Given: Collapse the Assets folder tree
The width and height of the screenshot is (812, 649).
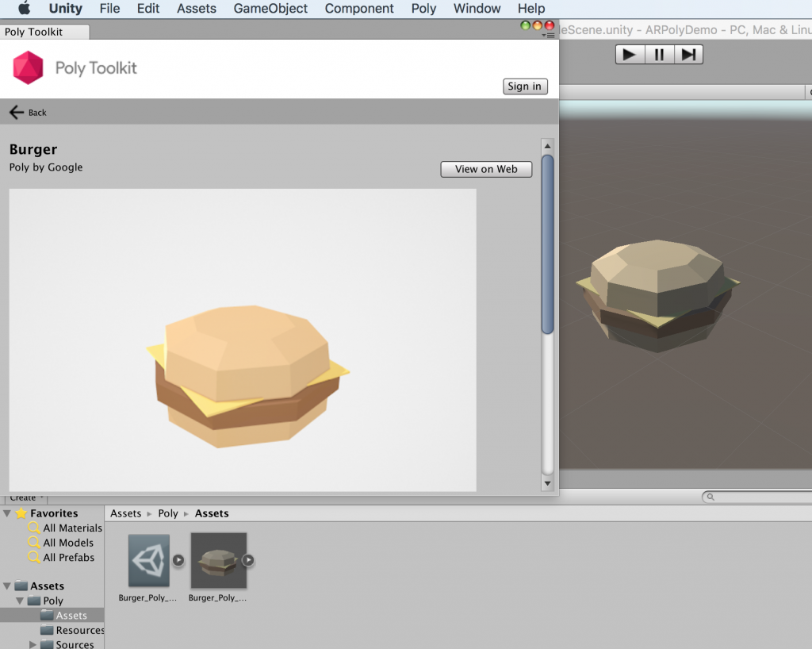Looking at the screenshot, I should 7,586.
